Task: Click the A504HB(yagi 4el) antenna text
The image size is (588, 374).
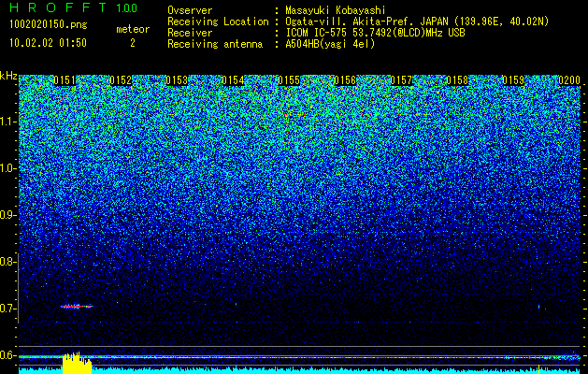Action: pyautogui.click(x=330, y=44)
